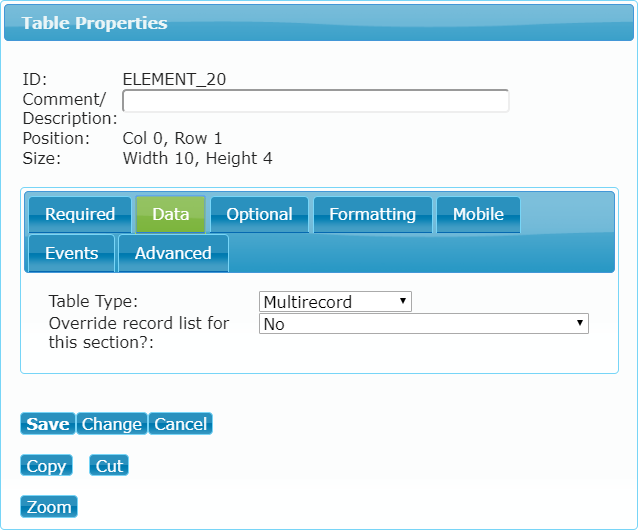The height and width of the screenshot is (530, 638).
Task: Open the Advanced tab
Action: point(173,253)
